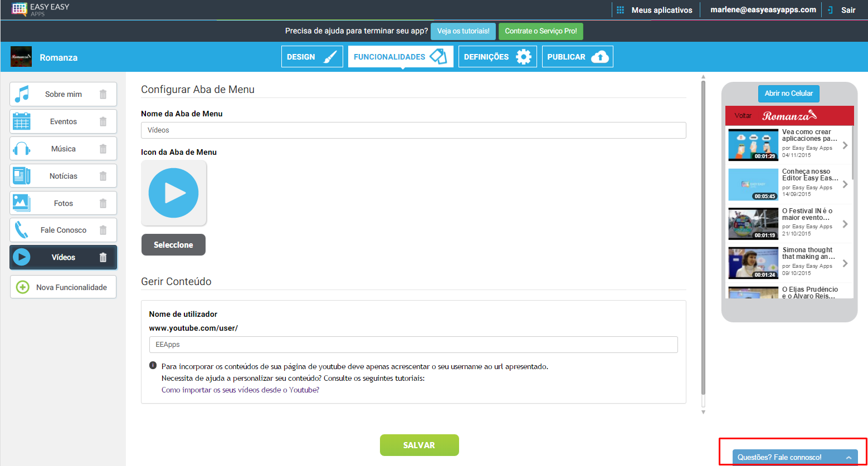Select the Eventos menu item

coord(63,121)
